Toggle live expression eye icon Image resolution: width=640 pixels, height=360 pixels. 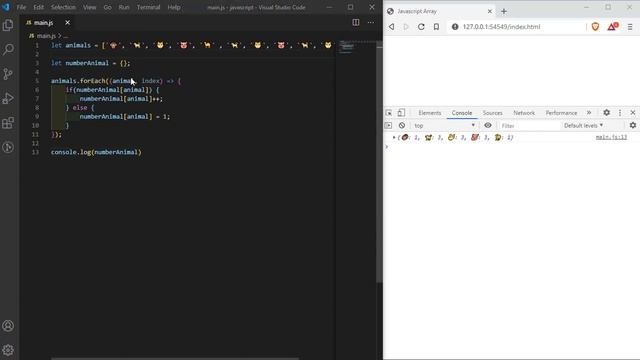pos(488,126)
